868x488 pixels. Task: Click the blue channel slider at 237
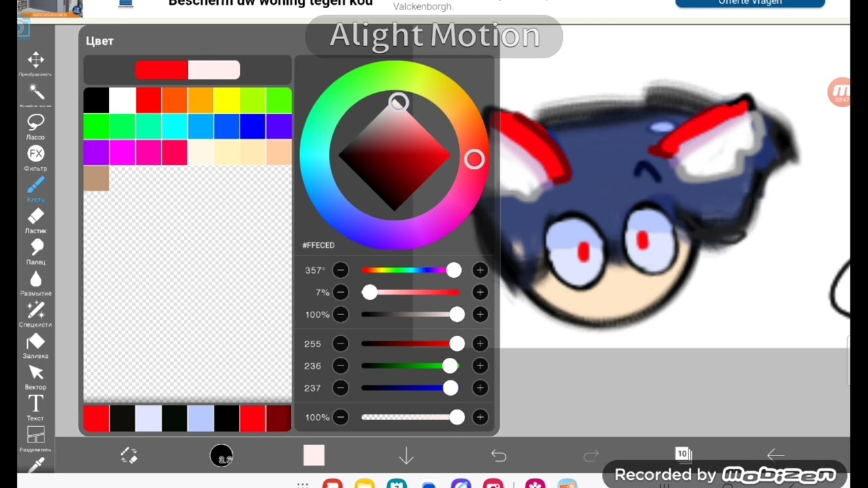(x=450, y=388)
